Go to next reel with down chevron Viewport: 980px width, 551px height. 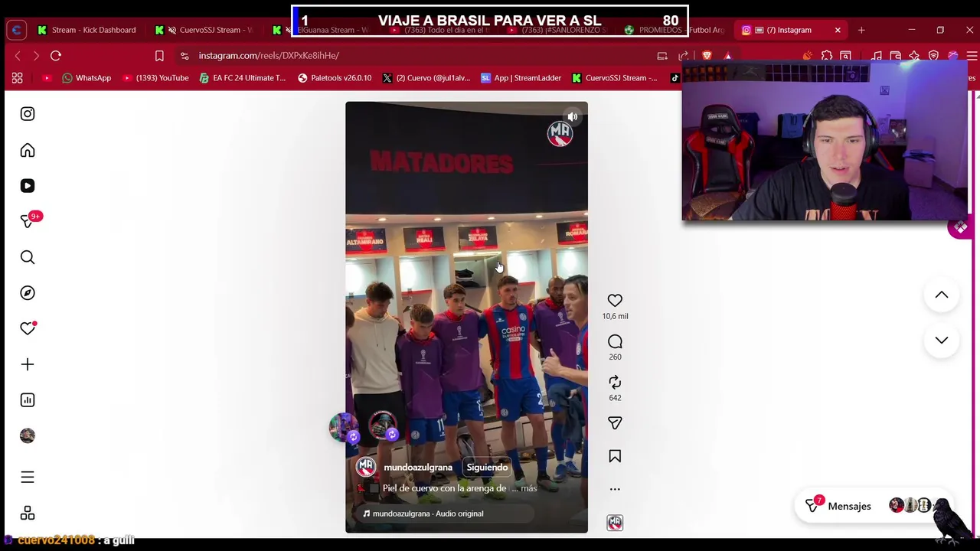tap(942, 341)
